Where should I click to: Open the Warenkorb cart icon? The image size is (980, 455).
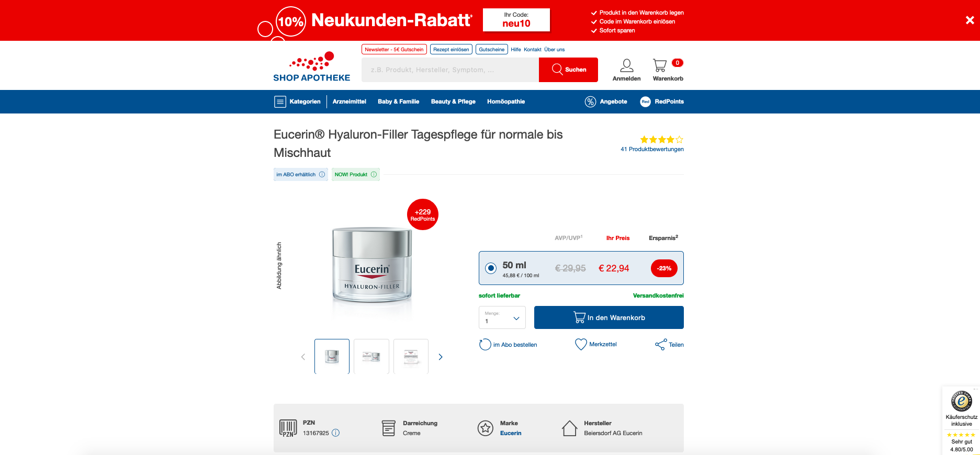pos(660,65)
